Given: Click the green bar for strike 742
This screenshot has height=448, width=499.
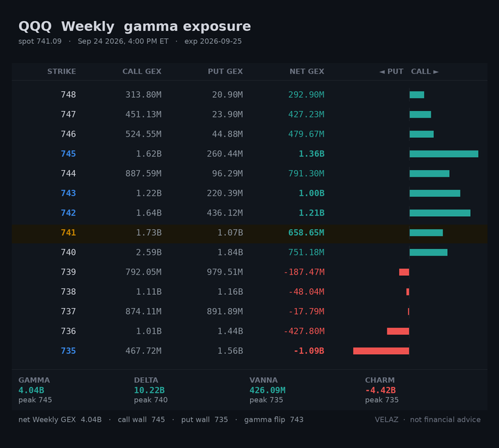Looking at the screenshot, I should [x=440, y=213].
